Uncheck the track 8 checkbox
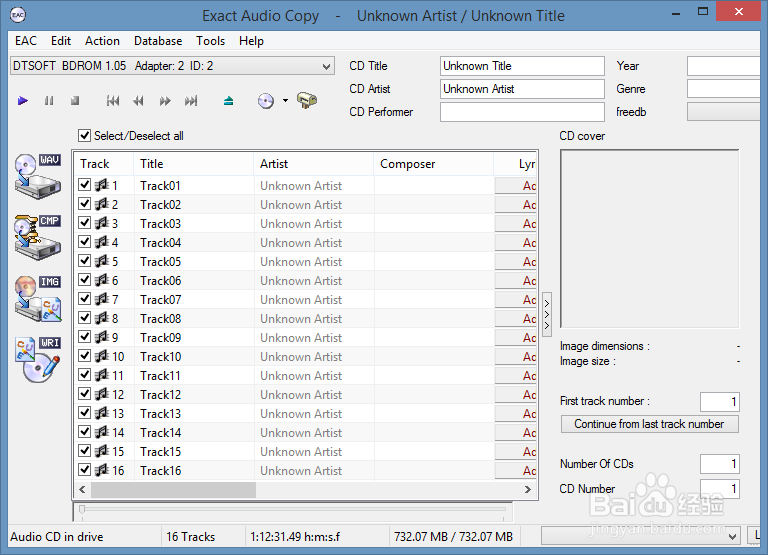The width and height of the screenshot is (768, 555). [84, 317]
